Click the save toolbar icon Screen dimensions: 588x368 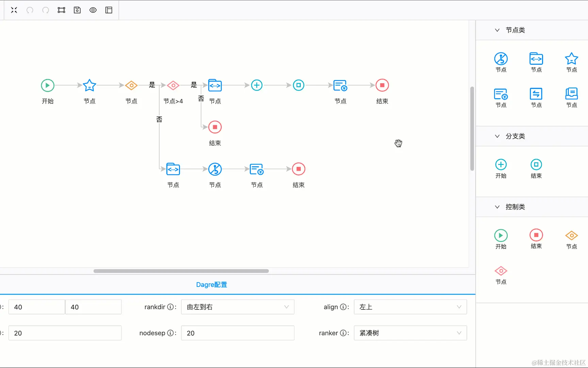(x=77, y=10)
